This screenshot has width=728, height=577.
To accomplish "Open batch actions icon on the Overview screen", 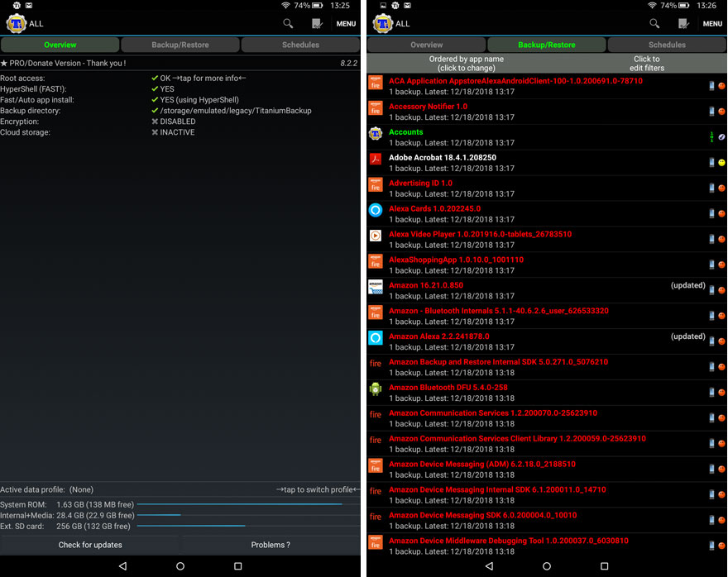I will (317, 23).
